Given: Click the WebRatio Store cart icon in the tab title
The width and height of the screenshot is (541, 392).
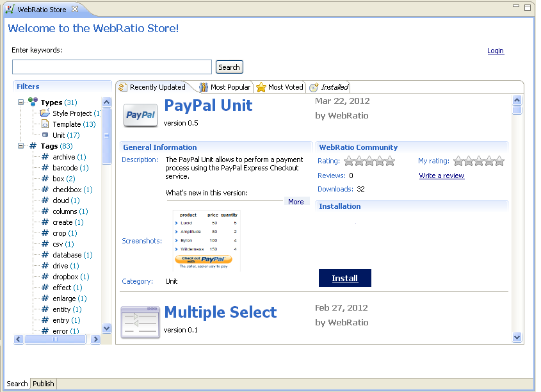Looking at the screenshot, I should click(x=10, y=10).
